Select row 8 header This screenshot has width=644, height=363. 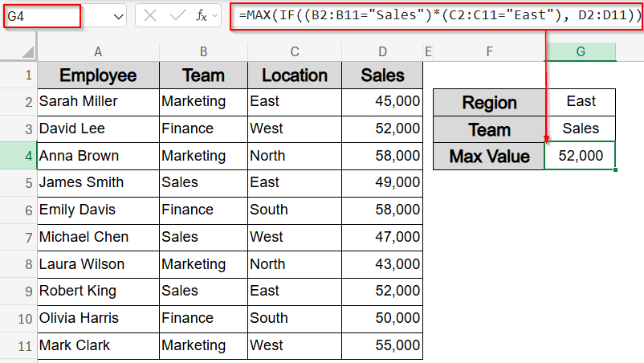point(18,264)
